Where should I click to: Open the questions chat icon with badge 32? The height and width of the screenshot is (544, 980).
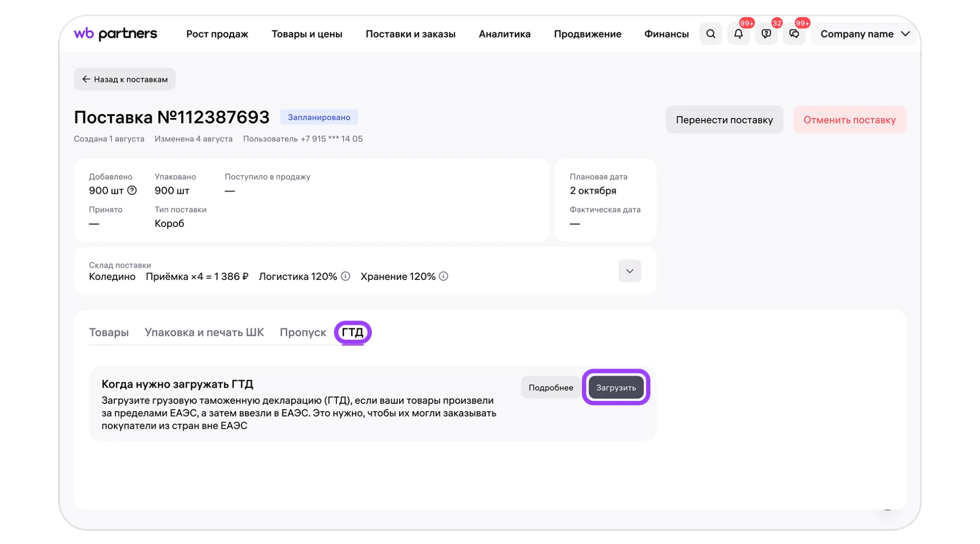[766, 34]
